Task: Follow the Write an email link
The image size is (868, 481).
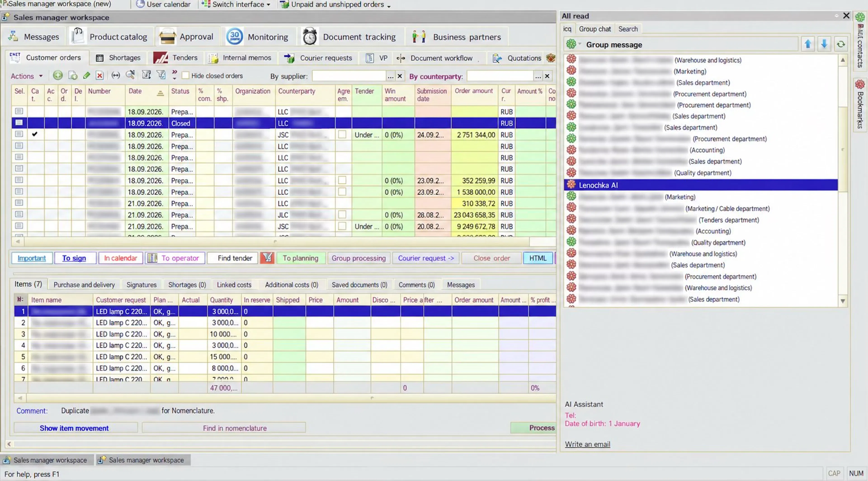Action: tap(588, 444)
